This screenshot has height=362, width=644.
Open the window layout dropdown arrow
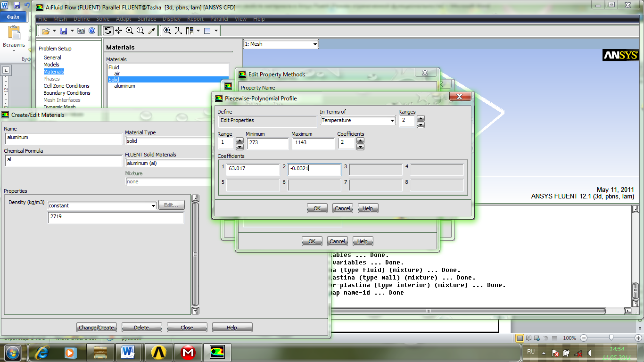coord(198,31)
